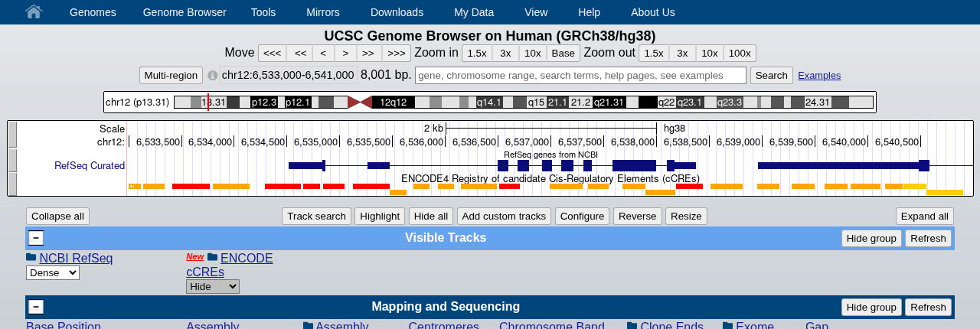Click the Search button
This screenshot has height=329, width=980.
[x=772, y=75]
